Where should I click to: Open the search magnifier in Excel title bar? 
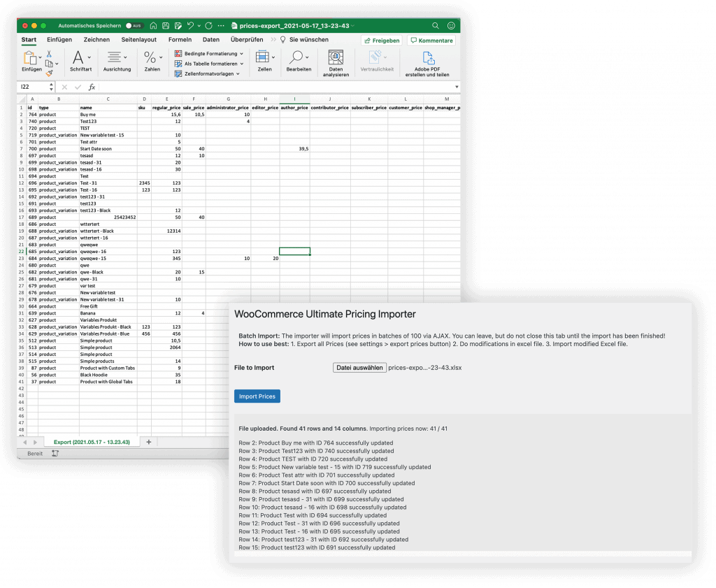click(x=436, y=26)
